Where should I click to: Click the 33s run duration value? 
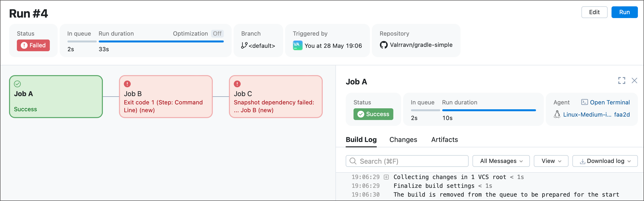104,49
